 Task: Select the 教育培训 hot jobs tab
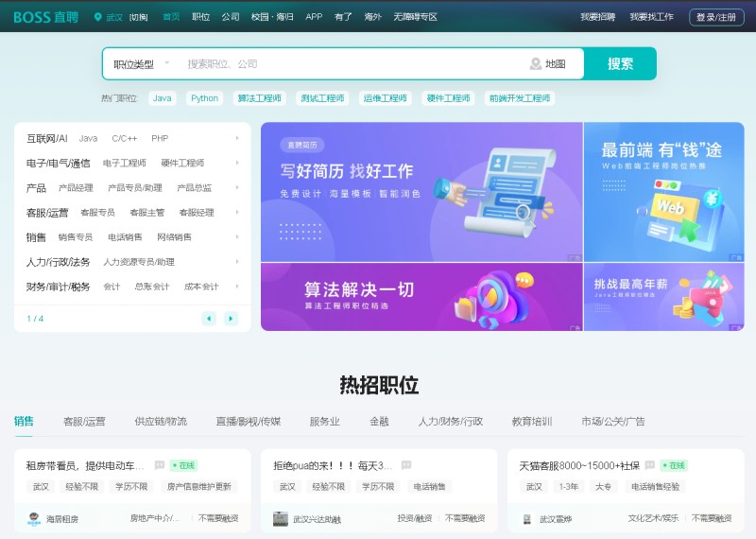click(x=532, y=421)
